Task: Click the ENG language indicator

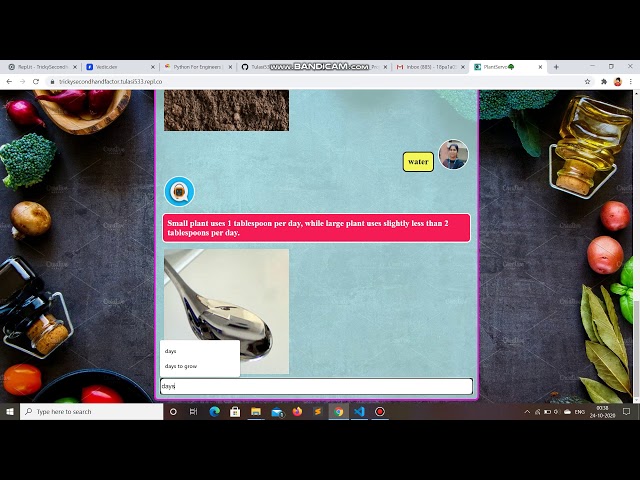Action: pyautogui.click(x=580, y=411)
